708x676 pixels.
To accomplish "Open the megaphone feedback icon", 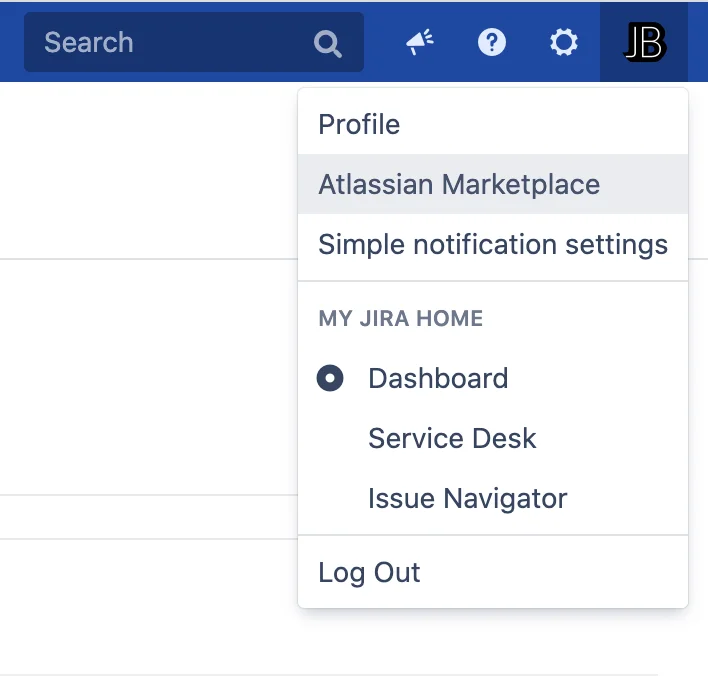I will point(419,42).
